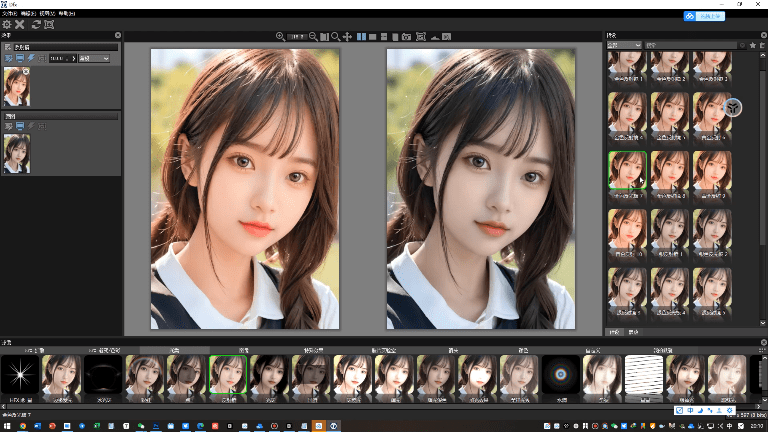
Task: Toggle the lightning bolt icon in first layer
Action: (31, 59)
